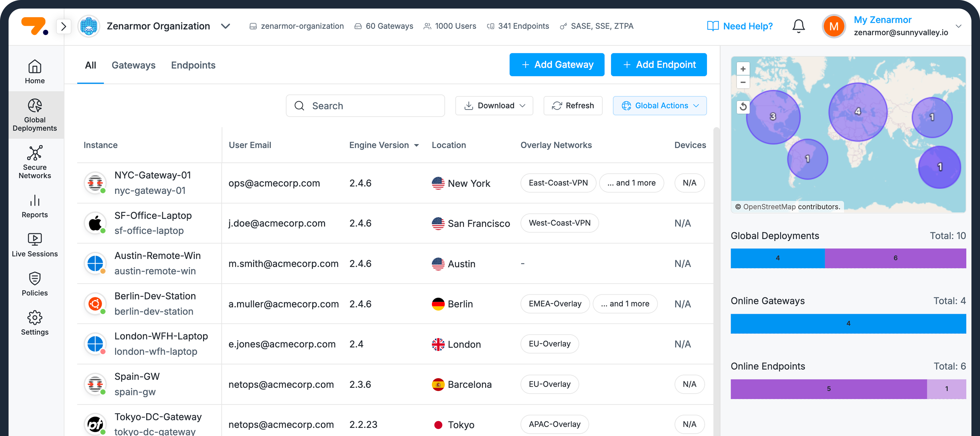Click inside the Search field
The image size is (980, 436).
365,105
